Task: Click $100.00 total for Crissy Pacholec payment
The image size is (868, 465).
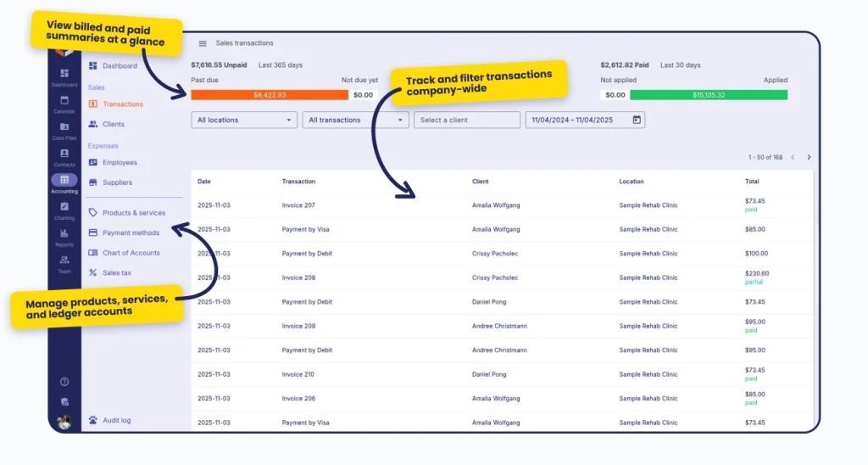Action: click(x=756, y=253)
